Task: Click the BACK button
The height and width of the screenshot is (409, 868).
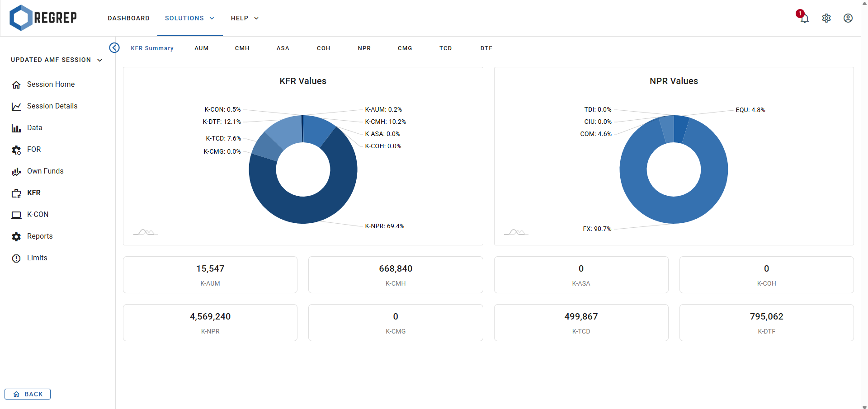Action: 27,394
